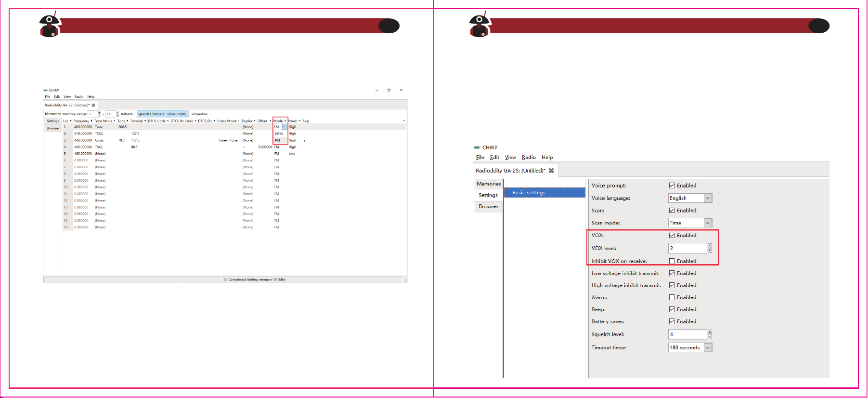Click the Skip column header
The width and height of the screenshot is (868, 398).
click(x=306, y=121)
